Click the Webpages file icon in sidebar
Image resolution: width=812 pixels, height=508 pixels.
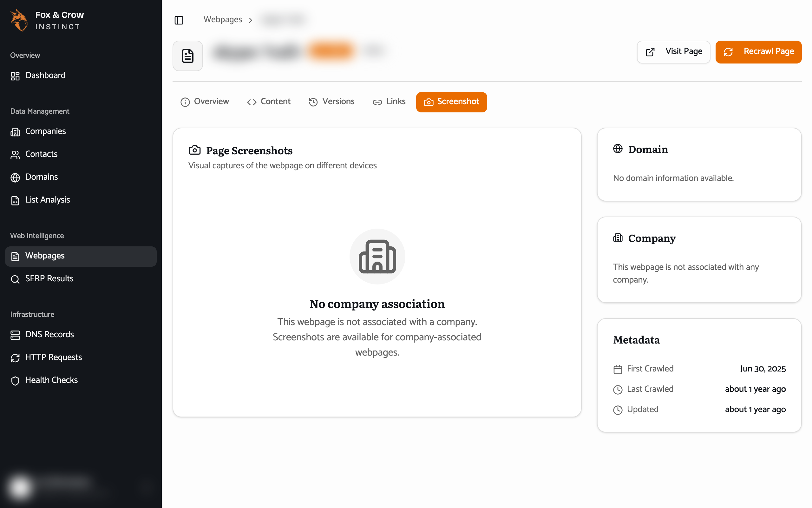click(x=15, y=256)
